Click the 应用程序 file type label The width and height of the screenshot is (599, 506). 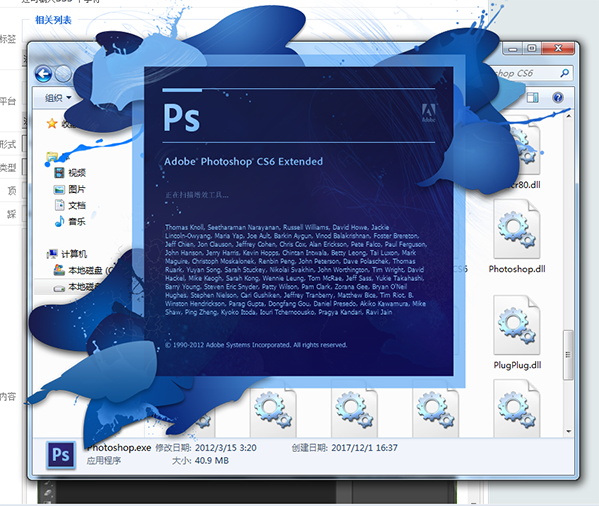pyautogui.click(x=104, y=461)
